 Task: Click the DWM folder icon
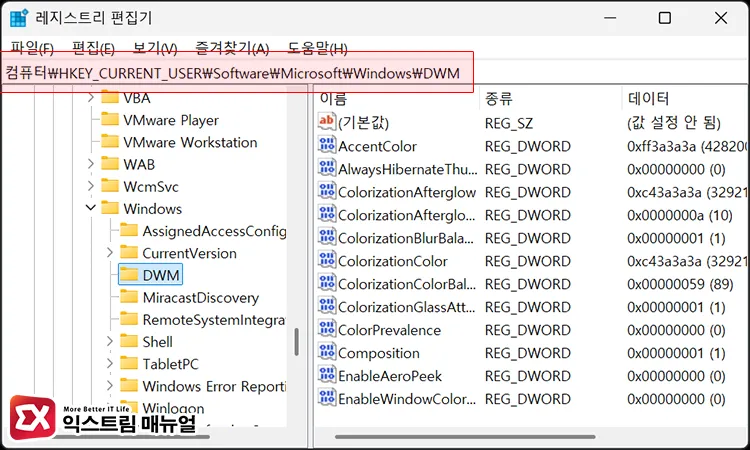129,274
